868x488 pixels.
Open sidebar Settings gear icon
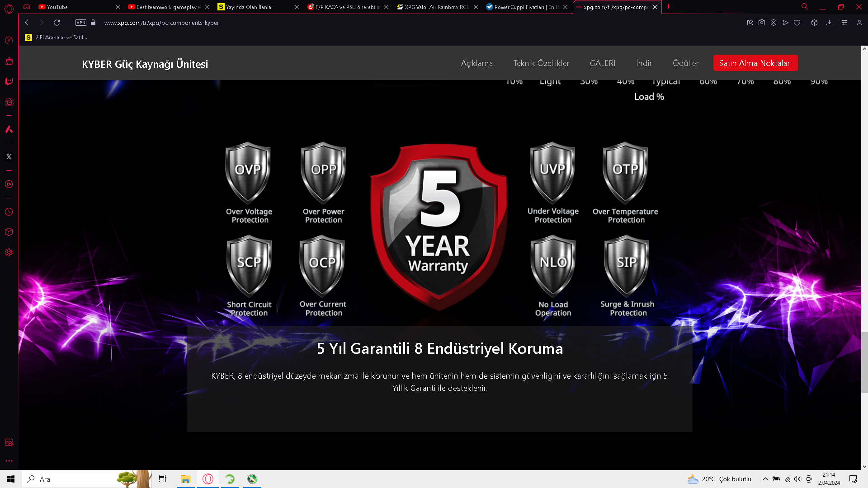pyautogui.click(x=9, y=253)
